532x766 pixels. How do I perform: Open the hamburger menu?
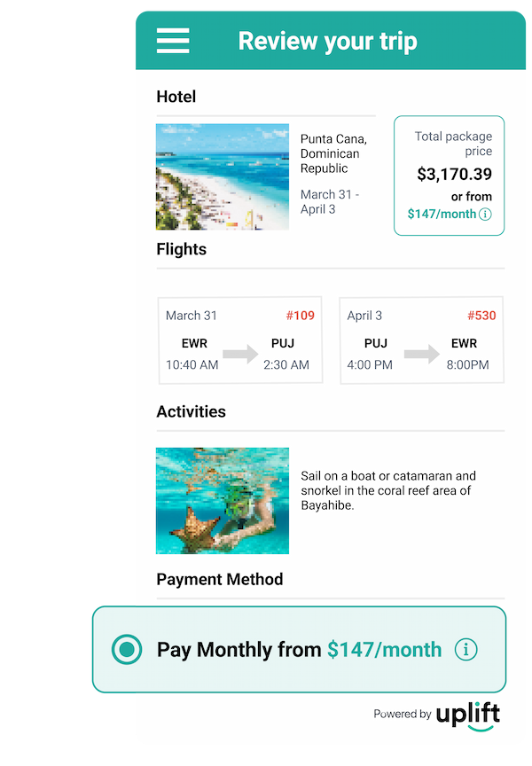point(173,41)
